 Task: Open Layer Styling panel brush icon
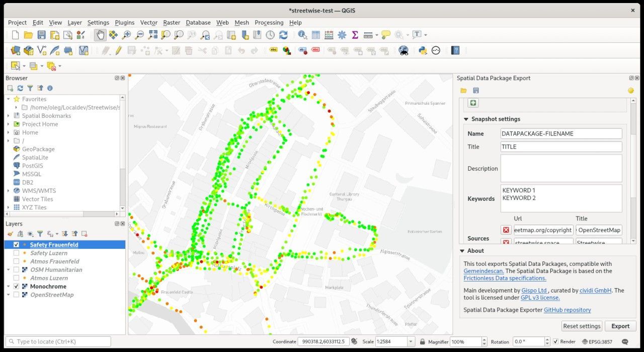click(x=10, y=234)
